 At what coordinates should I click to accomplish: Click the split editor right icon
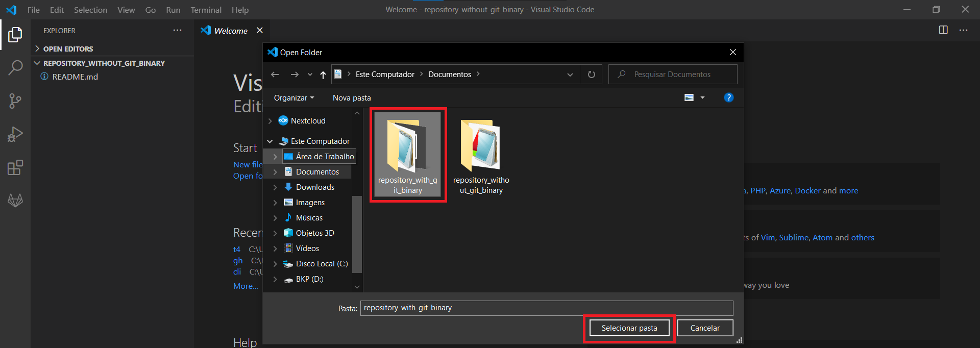pos(943,30)
